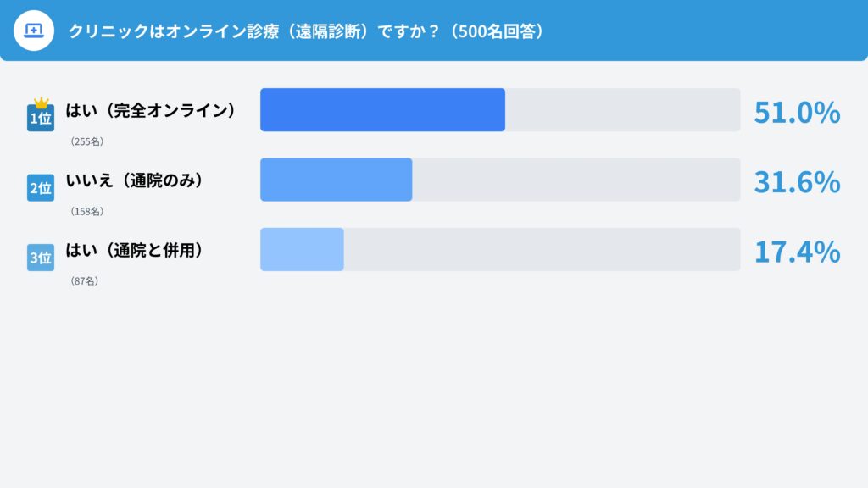The height and width of the screenshot is (488, 868).
Task: Click the empty gray track of the 31.6% bar
Action: click(576, 180)
